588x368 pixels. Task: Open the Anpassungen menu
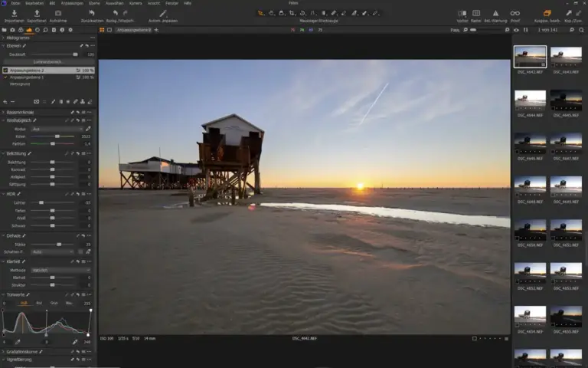click(x=72, y=3)
